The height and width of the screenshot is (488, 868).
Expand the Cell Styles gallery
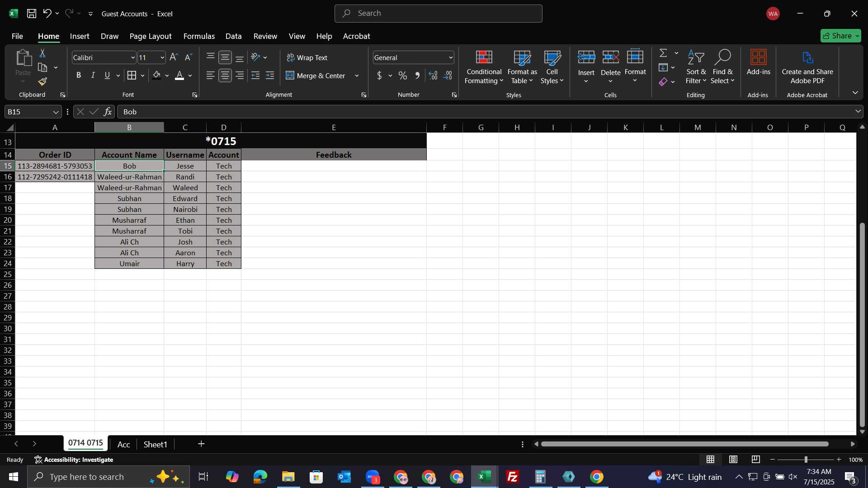552,67
